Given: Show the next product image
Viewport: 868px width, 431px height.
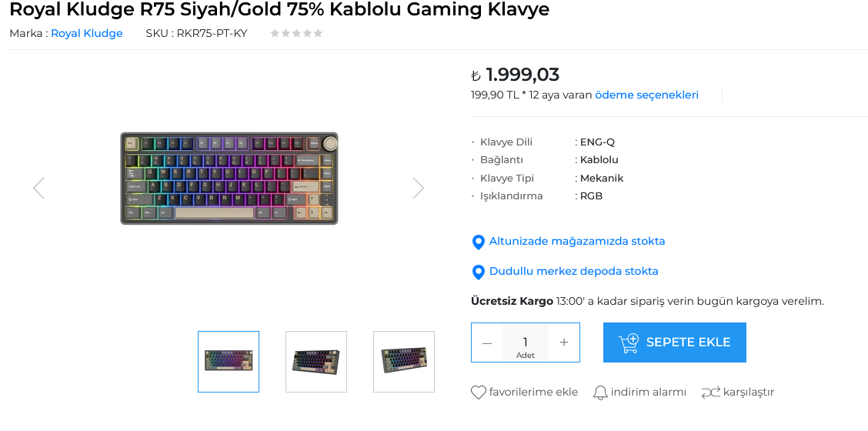Looking at the screenshot, I should pos(419,189).
